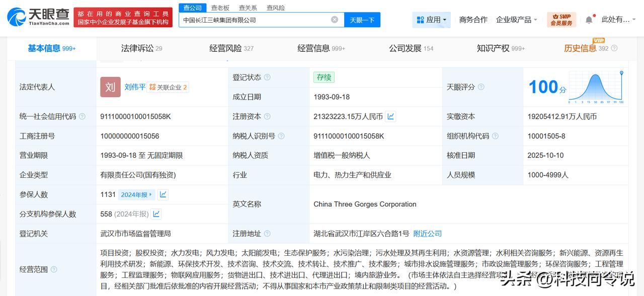Select English name China Three Gorges Corporation
Viewport: 644px width, 296px height.
pos(365,205)
